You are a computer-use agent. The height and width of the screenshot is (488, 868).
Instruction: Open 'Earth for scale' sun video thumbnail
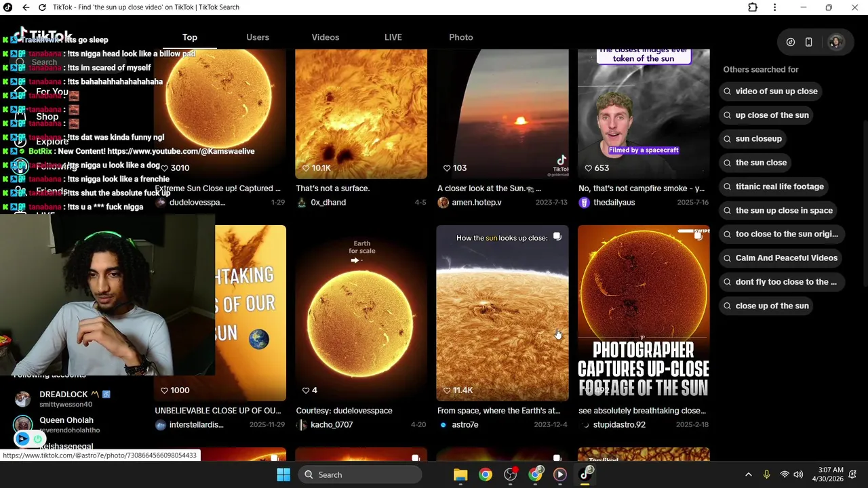(361, 313)
